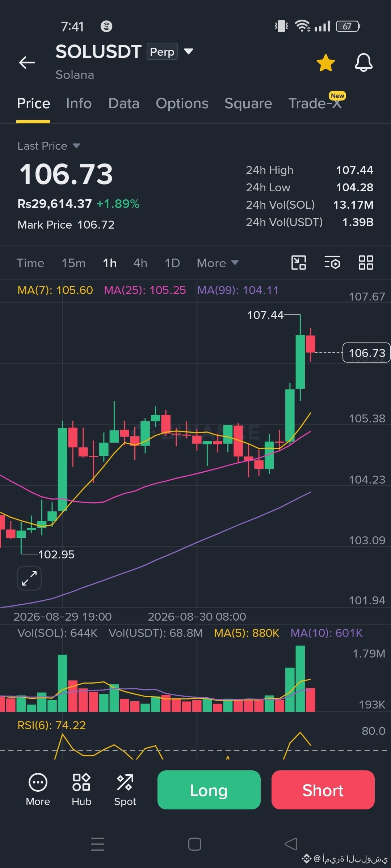Tap the Short button

pyautogui.click(x=323, y=790)
